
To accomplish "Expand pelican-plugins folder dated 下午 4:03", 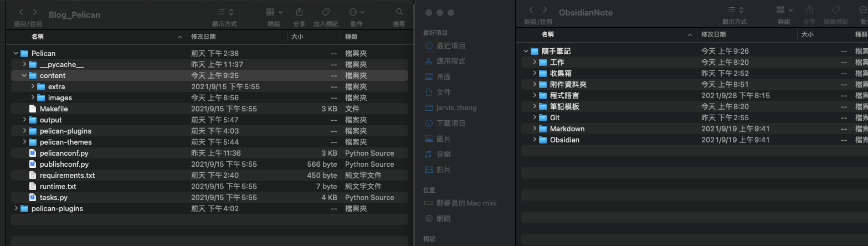I will pos(24,131).
